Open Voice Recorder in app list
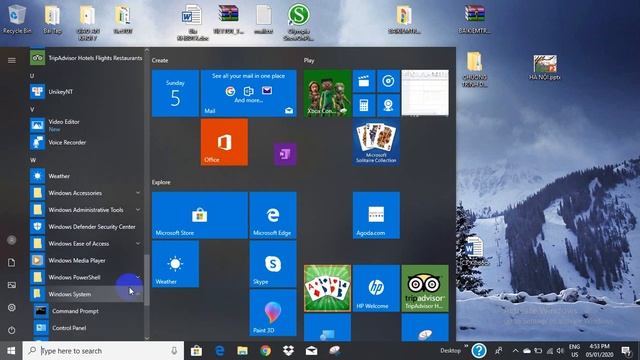 (86, 142)
